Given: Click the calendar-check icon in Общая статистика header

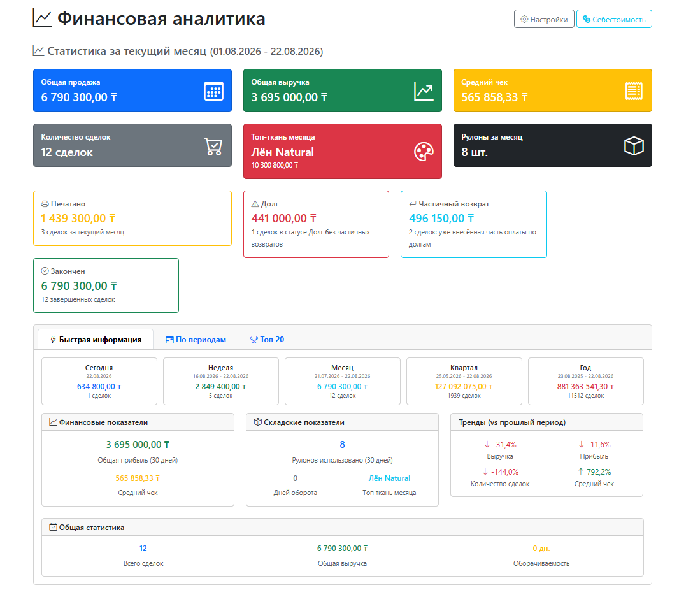Looking at the screenshot, I should pos(53,528).
